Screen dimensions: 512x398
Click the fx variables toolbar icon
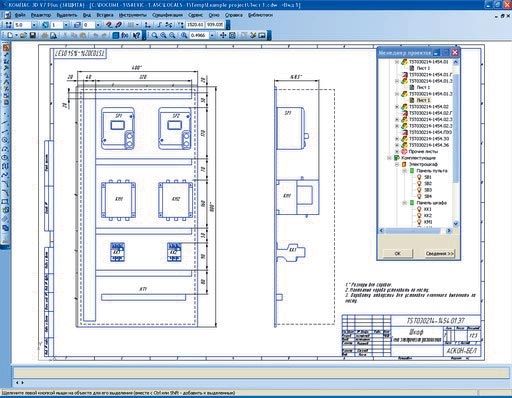click(125, 35)
